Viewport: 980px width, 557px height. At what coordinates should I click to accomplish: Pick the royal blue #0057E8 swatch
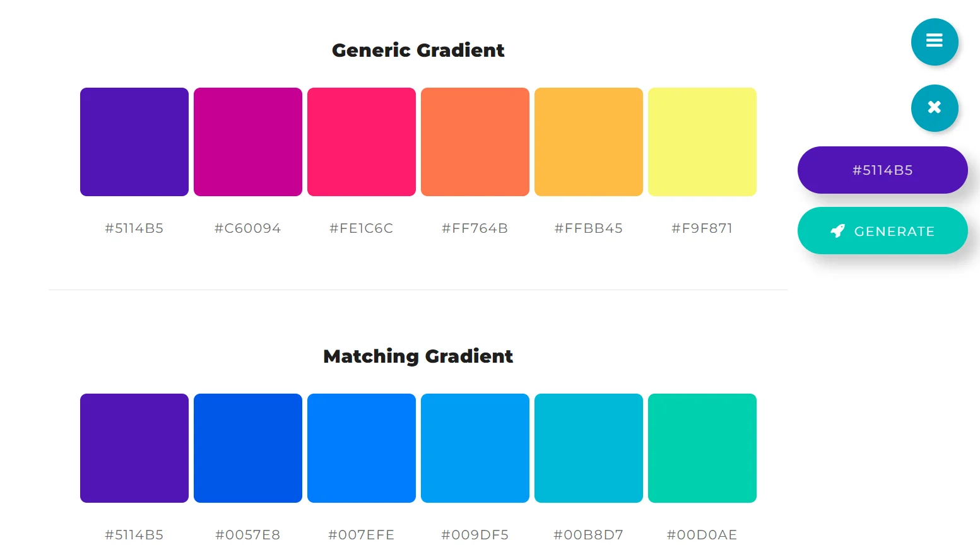coord(248,448)
